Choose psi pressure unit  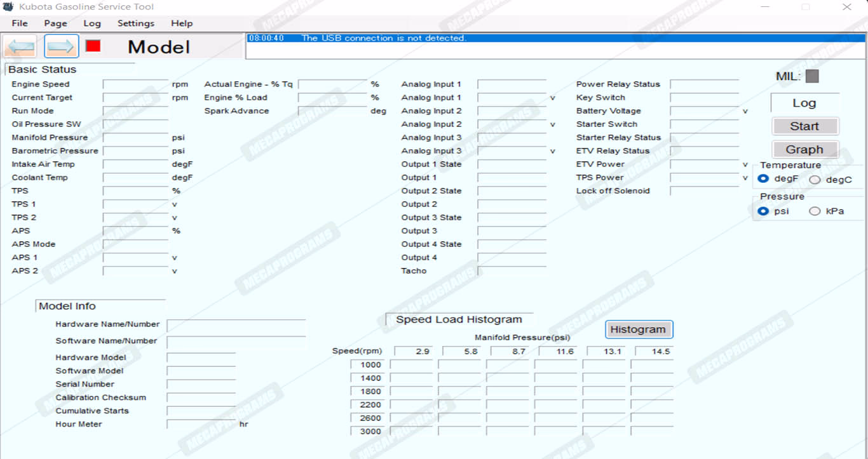click(x=764, y=211)
